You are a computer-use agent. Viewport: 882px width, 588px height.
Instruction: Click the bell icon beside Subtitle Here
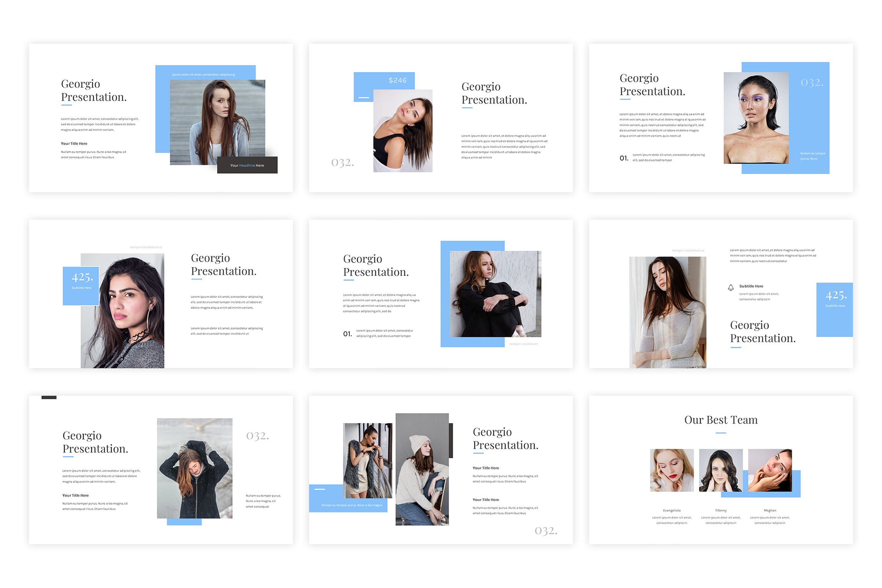731,287
